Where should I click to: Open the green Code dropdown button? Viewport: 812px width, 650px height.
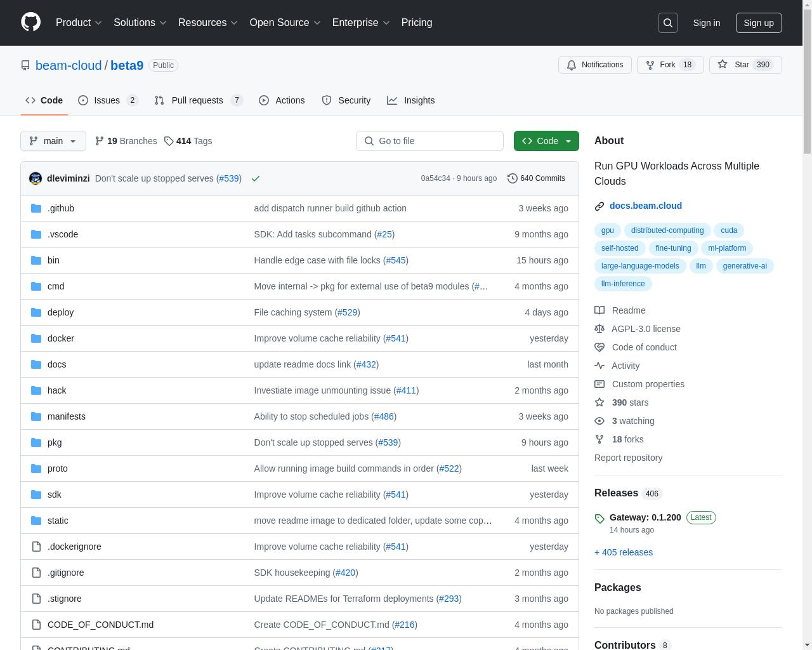[x=546, y=141]
